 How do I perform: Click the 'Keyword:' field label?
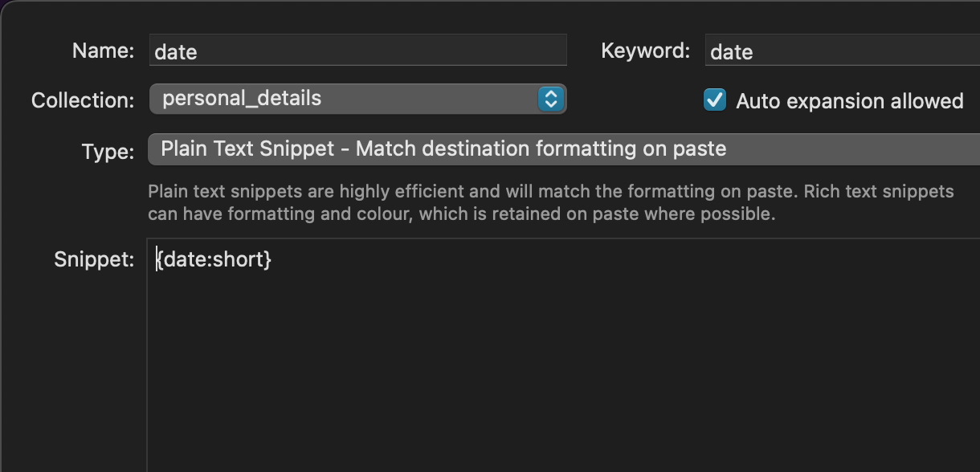645,51
